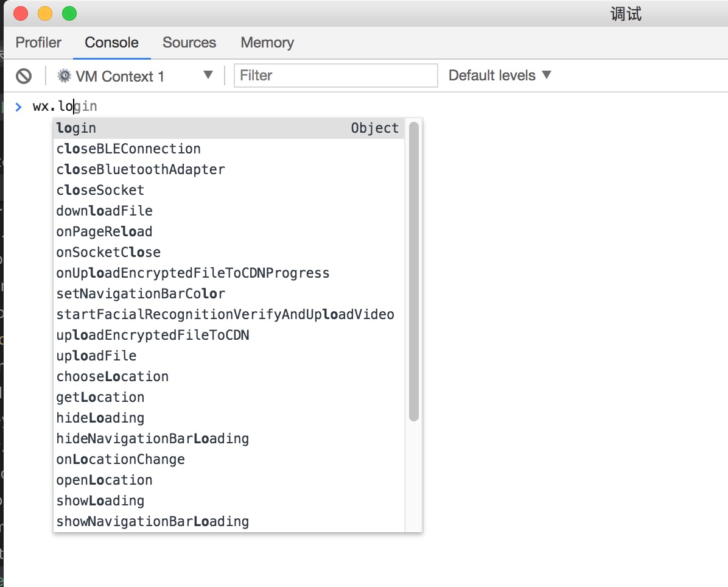Choose getLocation autocomplete entry
728x587 pixels.
coord(100,397)
